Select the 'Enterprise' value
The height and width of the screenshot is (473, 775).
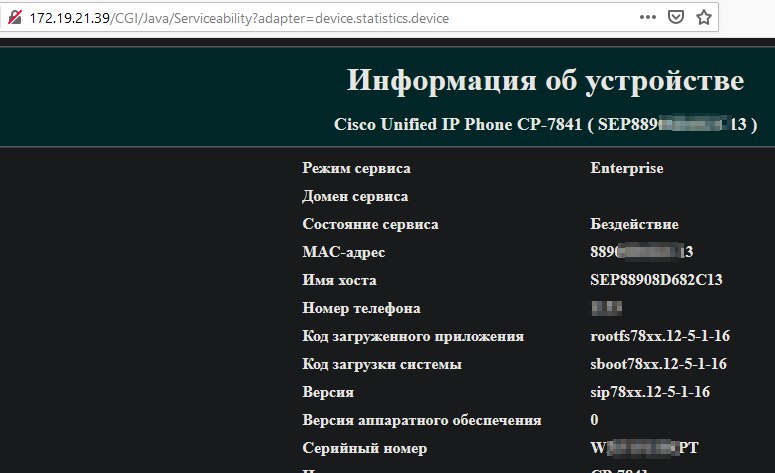[x=627, y=169]
